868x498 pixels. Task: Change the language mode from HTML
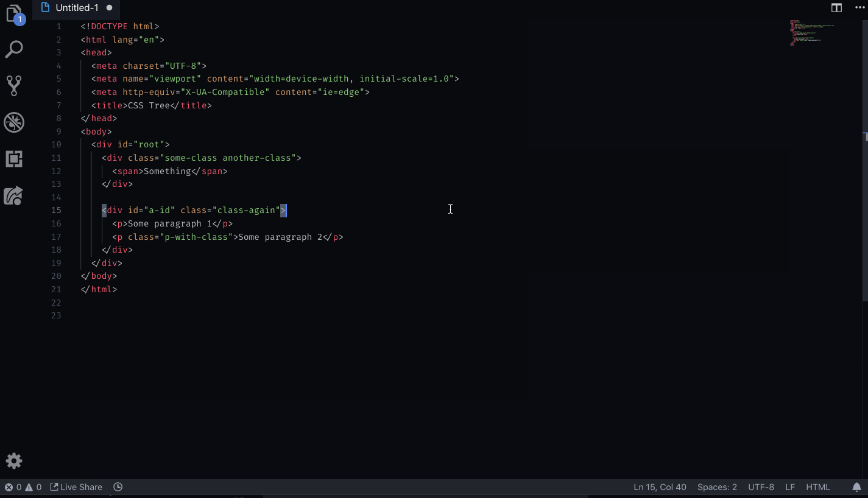818,487
